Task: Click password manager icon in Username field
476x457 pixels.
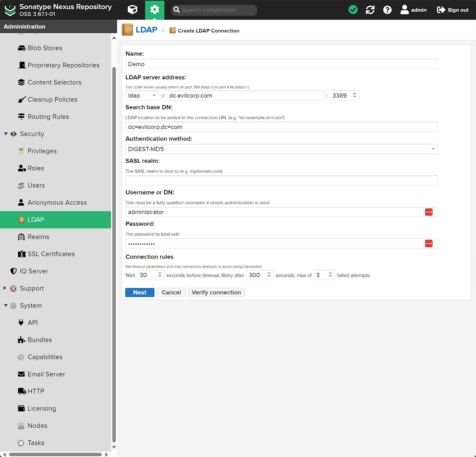Action: tap(429, 212)
